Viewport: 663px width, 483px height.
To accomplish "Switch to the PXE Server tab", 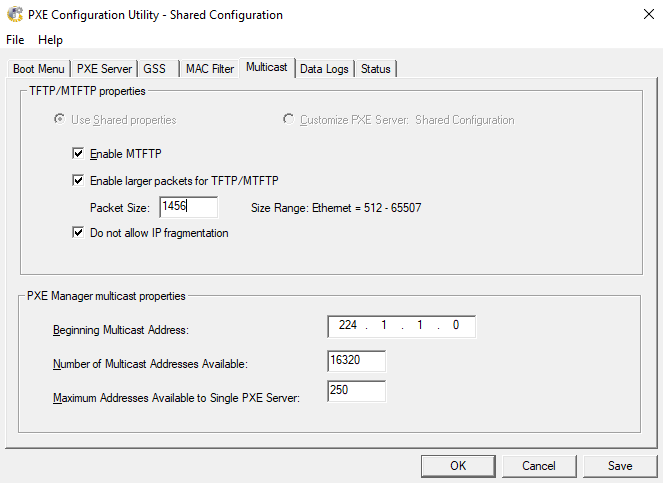I will (105, 69).
